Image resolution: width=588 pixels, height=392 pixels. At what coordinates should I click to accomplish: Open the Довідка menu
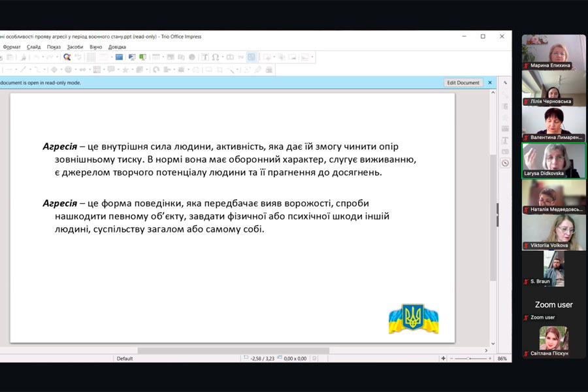[117, 47]
